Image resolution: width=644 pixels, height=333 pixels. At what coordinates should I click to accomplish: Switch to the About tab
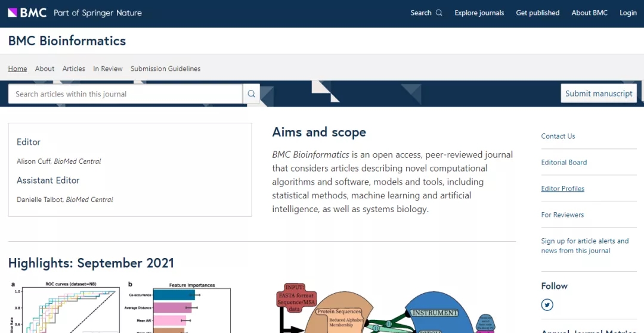(x=45, y=69)
